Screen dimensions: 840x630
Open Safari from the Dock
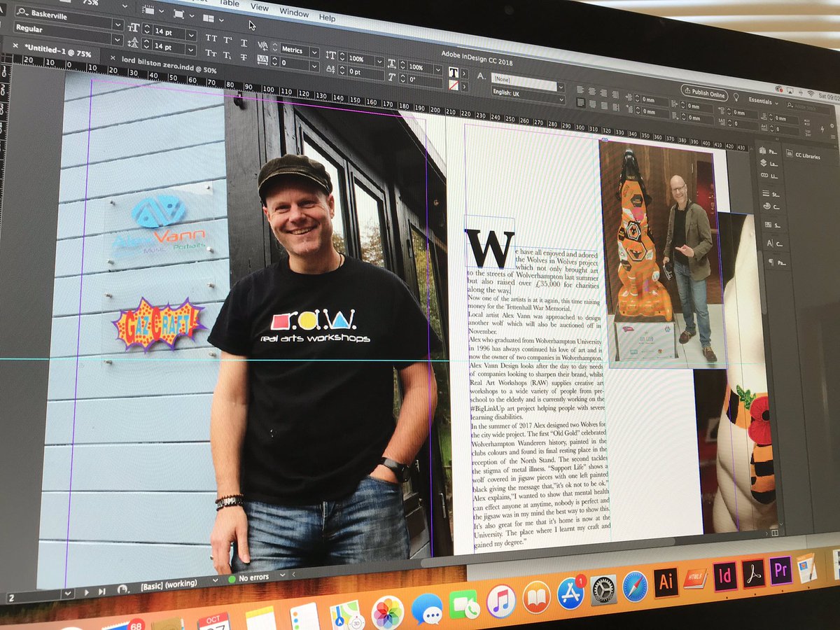635,586
